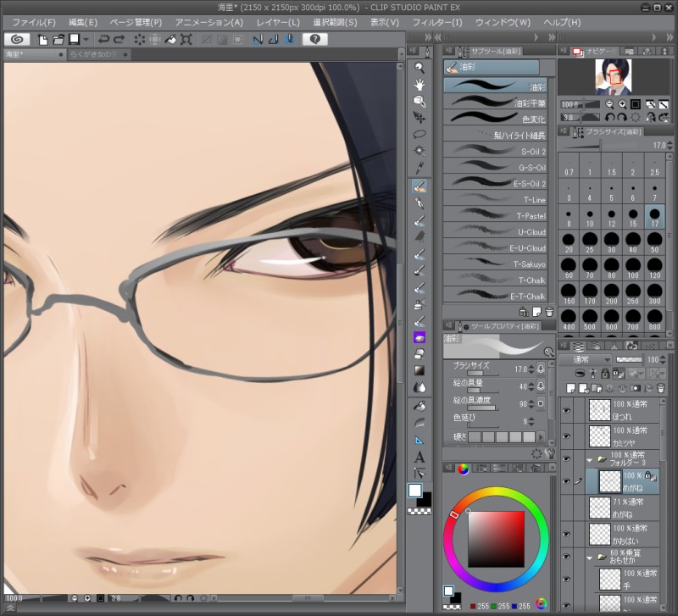The height and width of the screenshot is (616, 678).
Task: Open a file with the folder icon
Action: tap(58, 39)
